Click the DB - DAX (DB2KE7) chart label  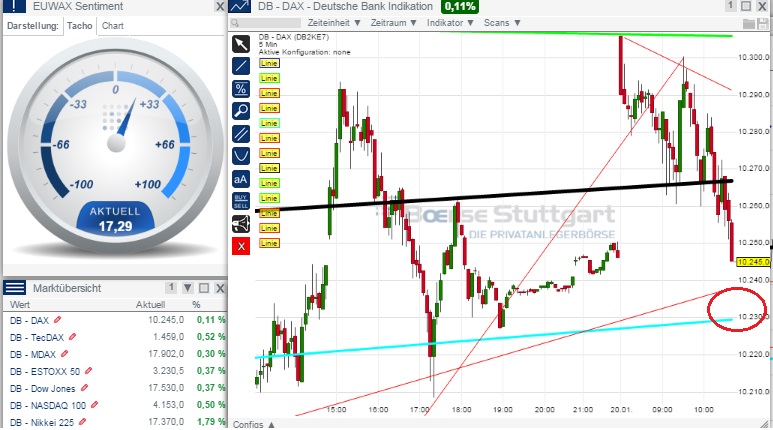click(x=294, y=37)
